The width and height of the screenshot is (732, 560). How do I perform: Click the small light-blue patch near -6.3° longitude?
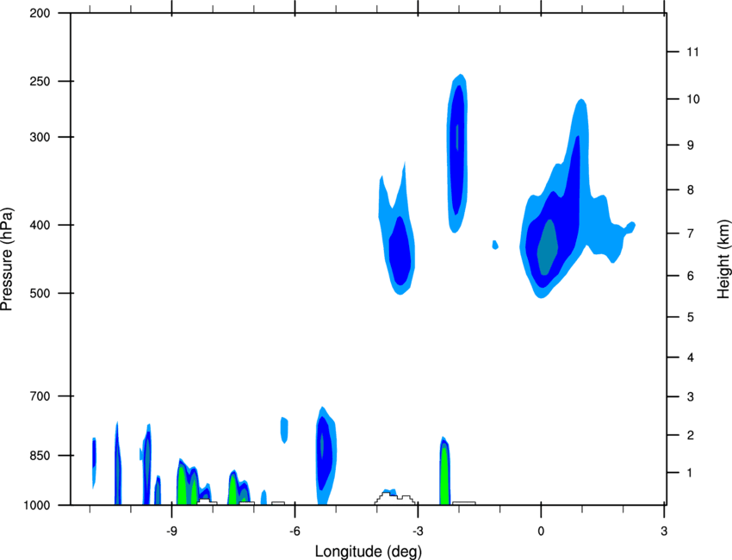(284, 430)
